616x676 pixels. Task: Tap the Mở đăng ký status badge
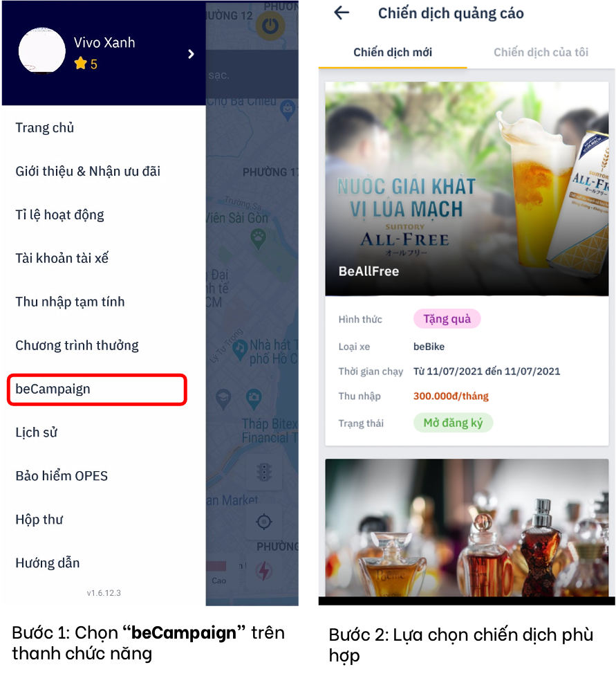[453, 423]
